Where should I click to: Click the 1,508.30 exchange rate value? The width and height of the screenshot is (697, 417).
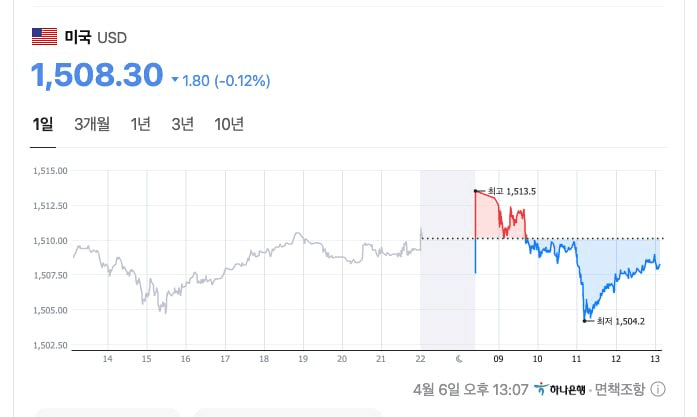[96, 75]
